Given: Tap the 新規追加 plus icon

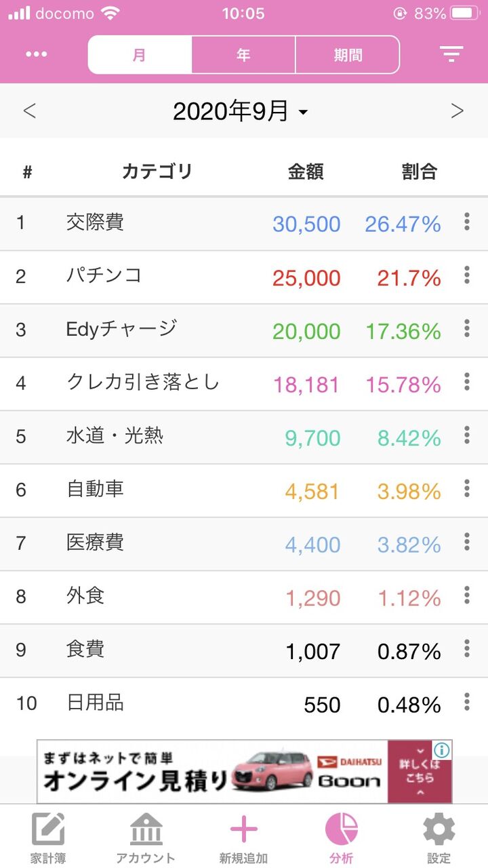Looking at the screenshot, I should [x=244, y=830].
